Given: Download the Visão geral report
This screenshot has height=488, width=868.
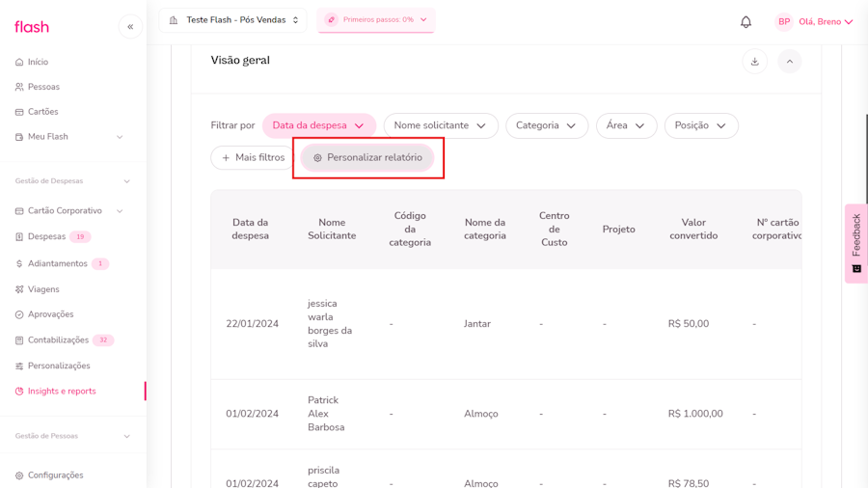Looking at the screenshot, I should (x=754, y=62).
